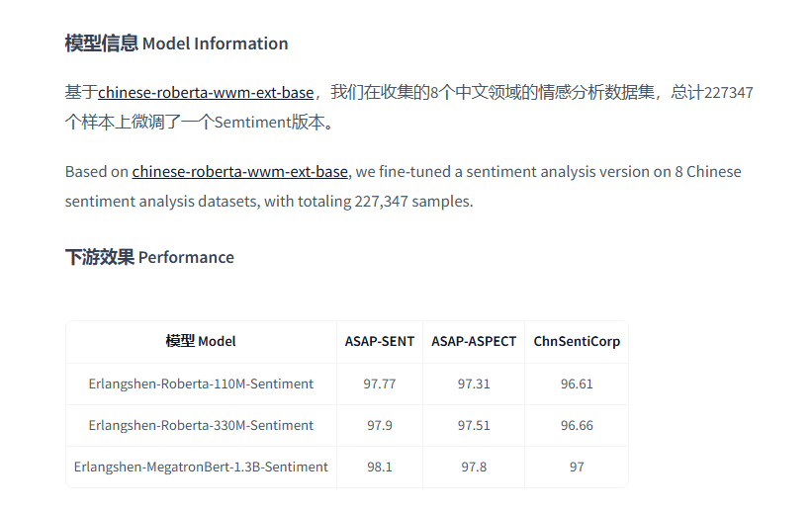The height and width of the screenshot is (511, 812).
Task: Click the Performance heading
Action: point(149,257)
